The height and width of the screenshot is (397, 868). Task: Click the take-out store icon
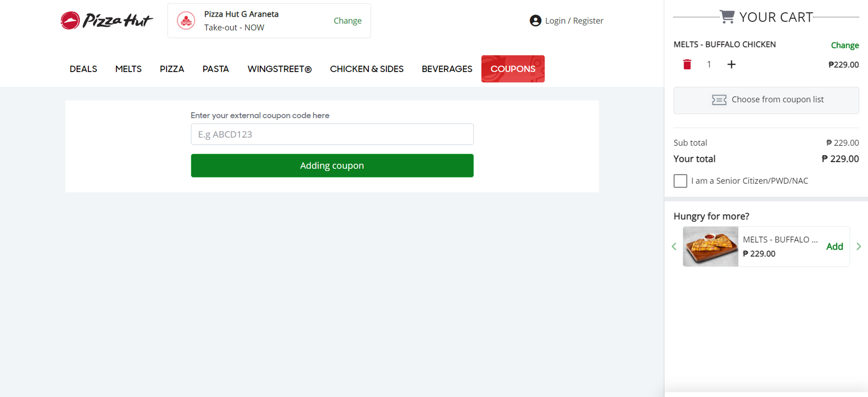(x=186, y=21)
